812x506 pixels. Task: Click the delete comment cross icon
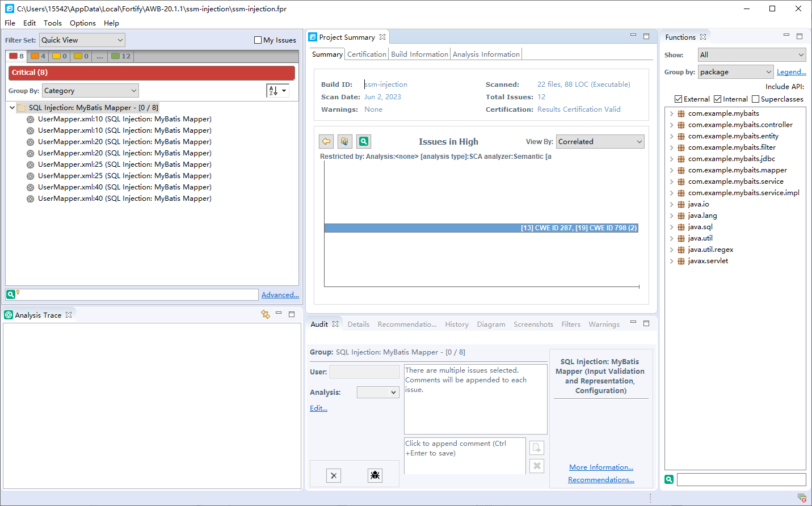pyautogui.click(x=537, y=466)
